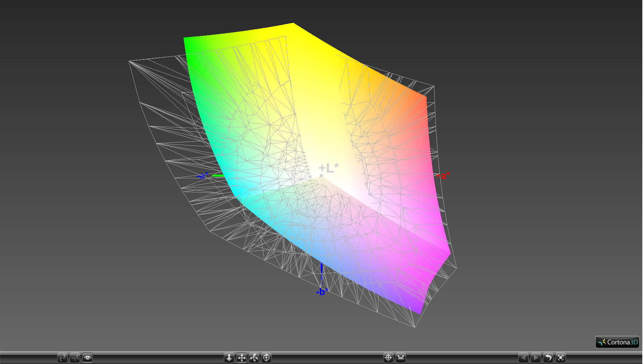This screenshot has width=643, height=364.
Task: Go to next viewpoint arrow
Action: coord(536,358)
